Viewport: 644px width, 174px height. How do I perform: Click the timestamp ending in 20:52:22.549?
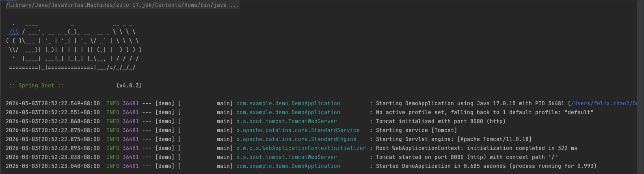coord(52,104)
